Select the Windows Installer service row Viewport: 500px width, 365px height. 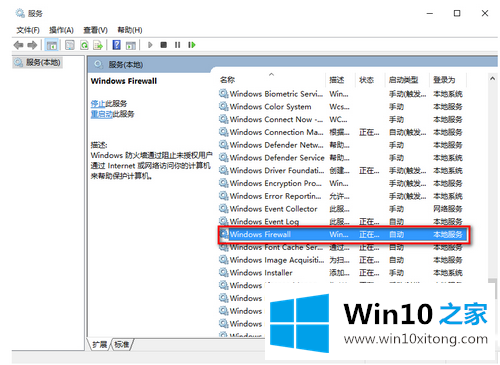tap(343, 273)
